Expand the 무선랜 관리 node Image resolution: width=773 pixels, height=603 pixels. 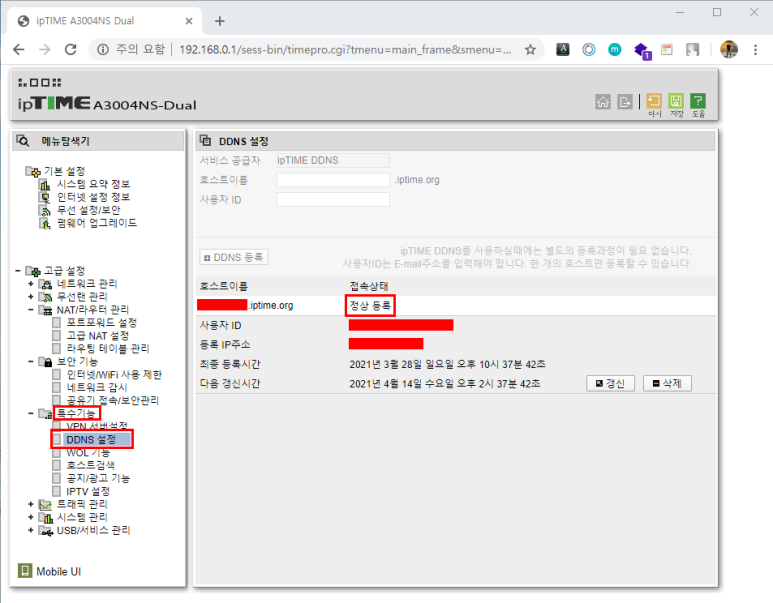31,296
